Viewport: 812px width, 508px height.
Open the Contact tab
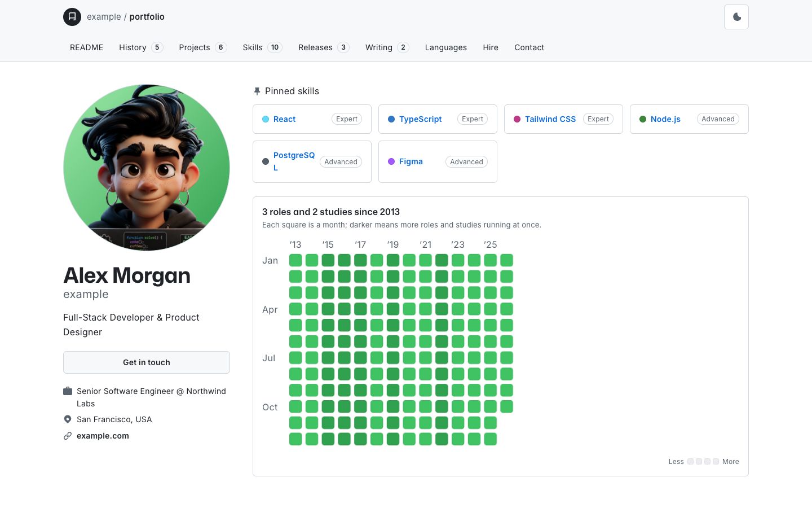tap(529, 47)
